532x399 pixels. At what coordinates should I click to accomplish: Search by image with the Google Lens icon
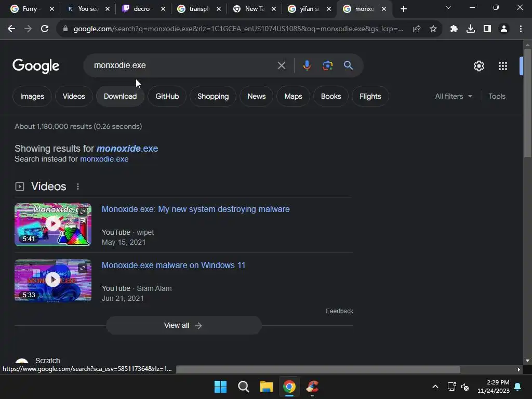327,65
